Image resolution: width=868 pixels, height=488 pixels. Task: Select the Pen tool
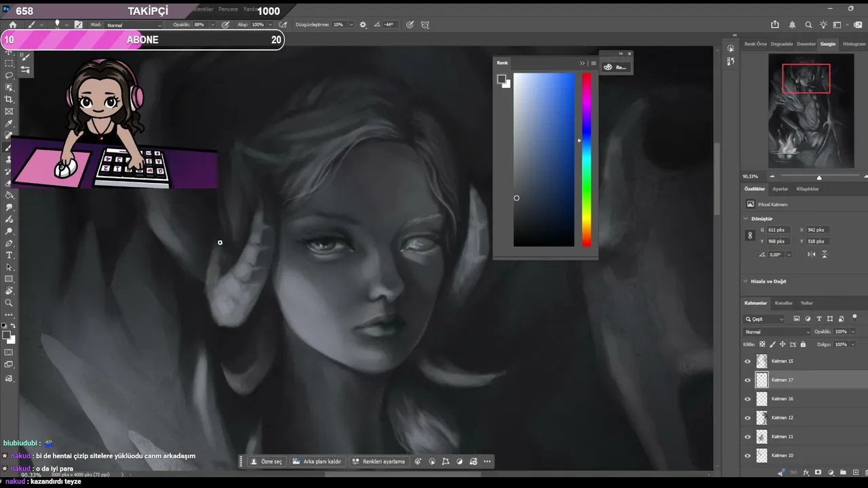tap(9, 243)
